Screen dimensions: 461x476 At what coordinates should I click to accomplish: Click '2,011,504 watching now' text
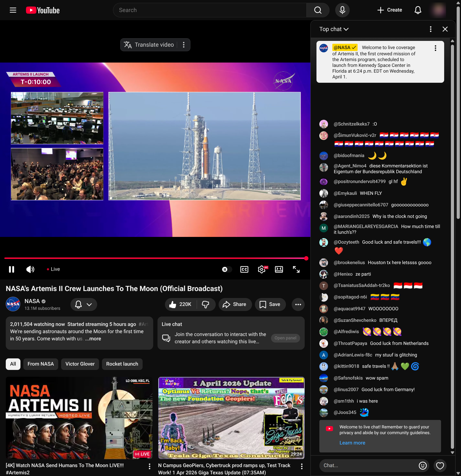(x=37, y=324)
